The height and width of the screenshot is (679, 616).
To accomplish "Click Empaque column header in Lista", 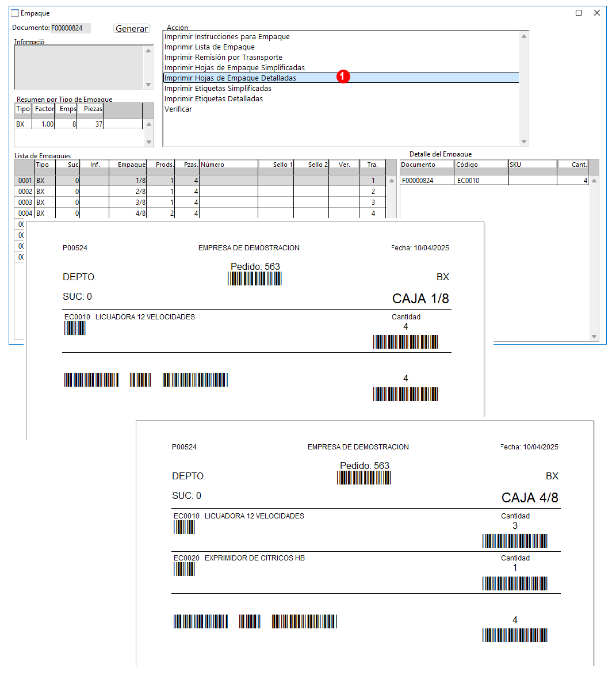I will click(128, 165).
